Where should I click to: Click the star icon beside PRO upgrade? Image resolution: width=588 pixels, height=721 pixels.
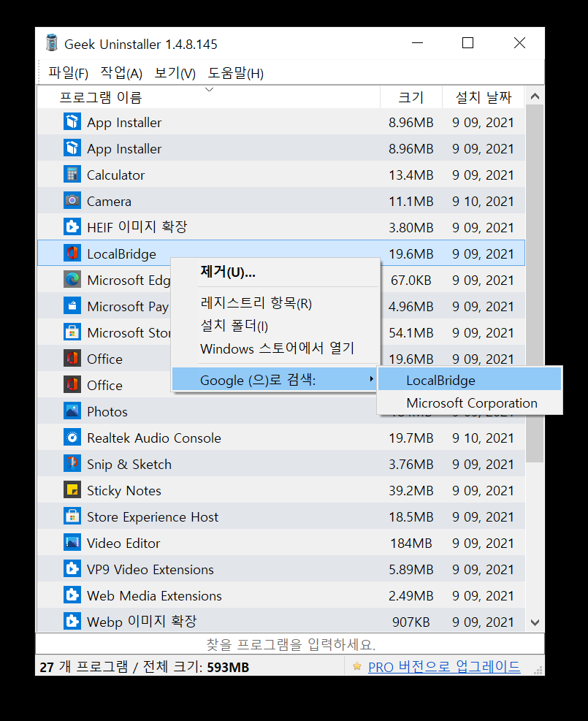tap(356, 665)
